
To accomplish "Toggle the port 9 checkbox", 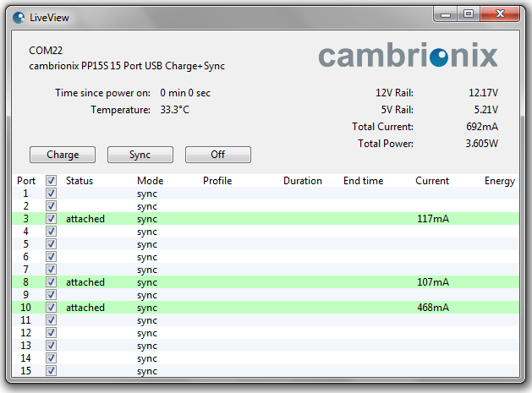I will click(52, 295).
